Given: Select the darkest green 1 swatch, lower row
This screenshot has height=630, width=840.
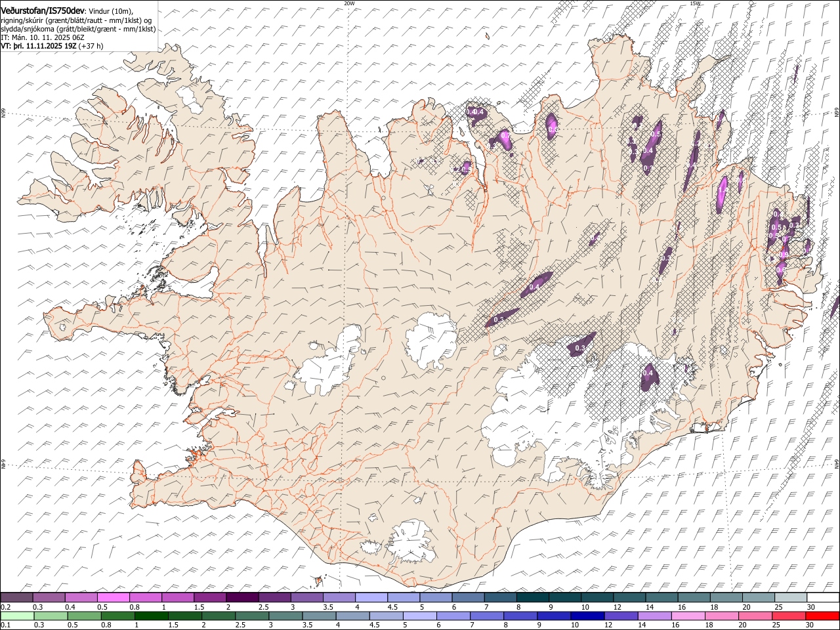Looking at the screenshot, I should tap(151, 616).
